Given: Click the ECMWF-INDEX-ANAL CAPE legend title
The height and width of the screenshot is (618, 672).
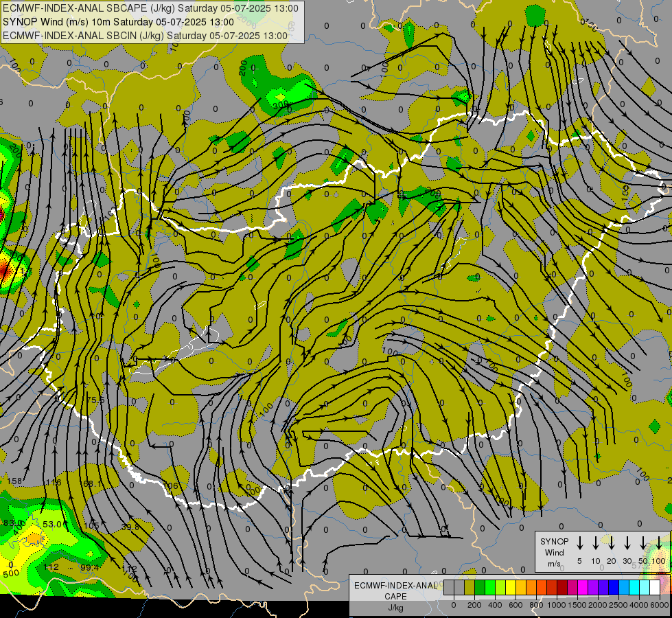Looking at the screenshot, I should click(395, 591).
